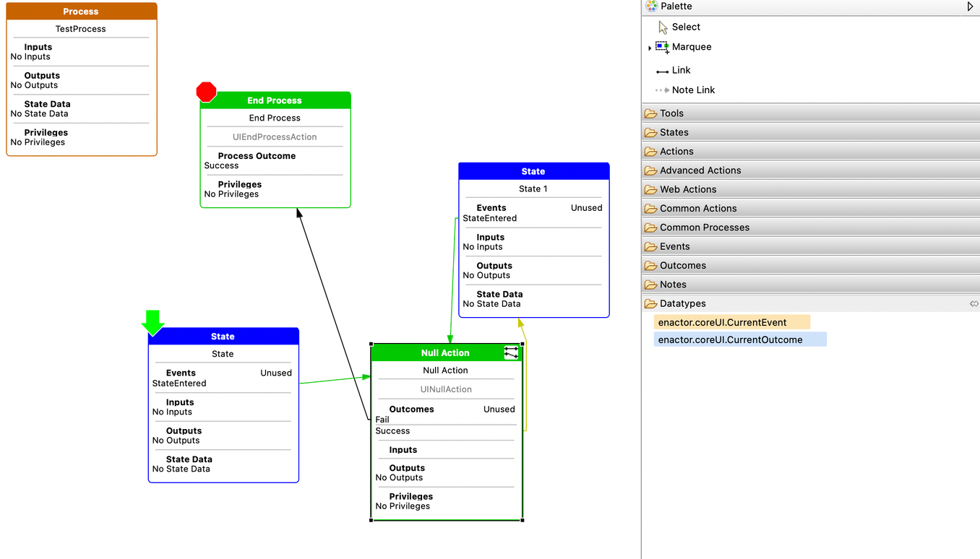Expand the Advanced Actions drawer
This screenshot has height=559, width=980.
click(x=811, y=170)
